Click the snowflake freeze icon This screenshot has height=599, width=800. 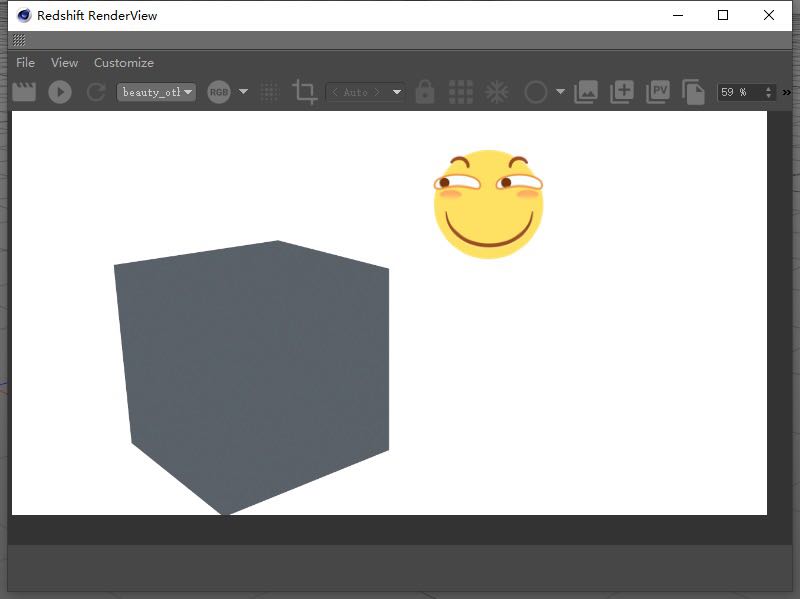pyautogui.click(x=497, y=92)
